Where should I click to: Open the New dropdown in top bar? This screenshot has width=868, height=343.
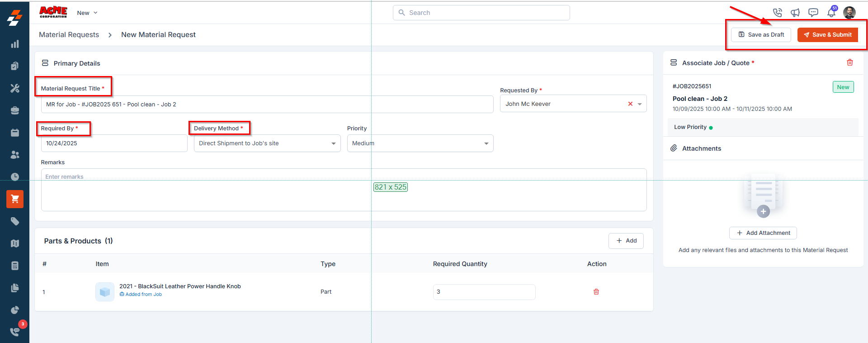[x=87, y=13]
